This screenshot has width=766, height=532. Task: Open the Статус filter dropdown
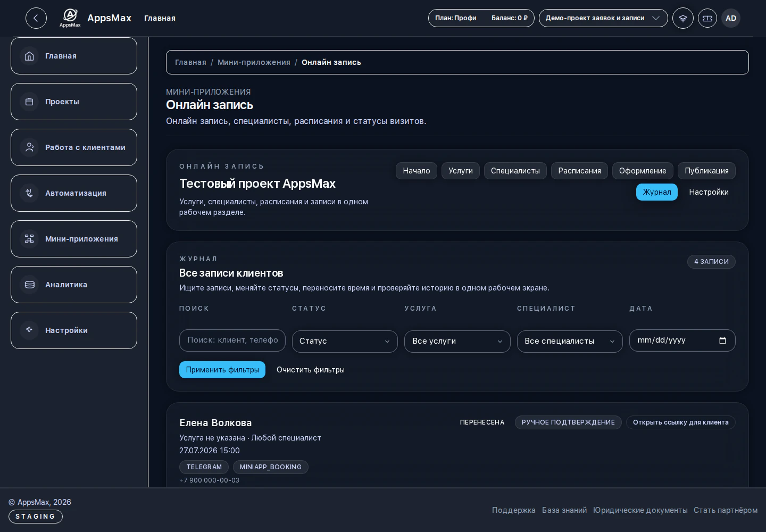345,342
